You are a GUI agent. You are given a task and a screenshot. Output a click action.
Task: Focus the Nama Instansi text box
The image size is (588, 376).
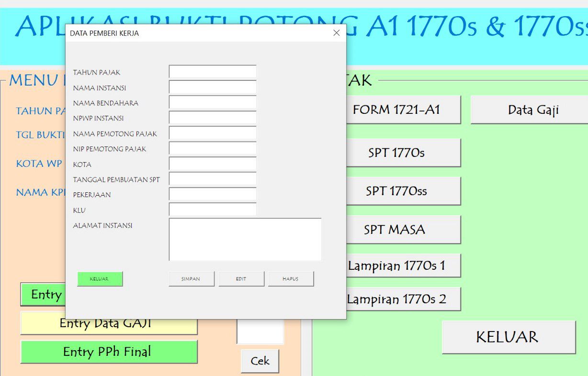point(213,88)
